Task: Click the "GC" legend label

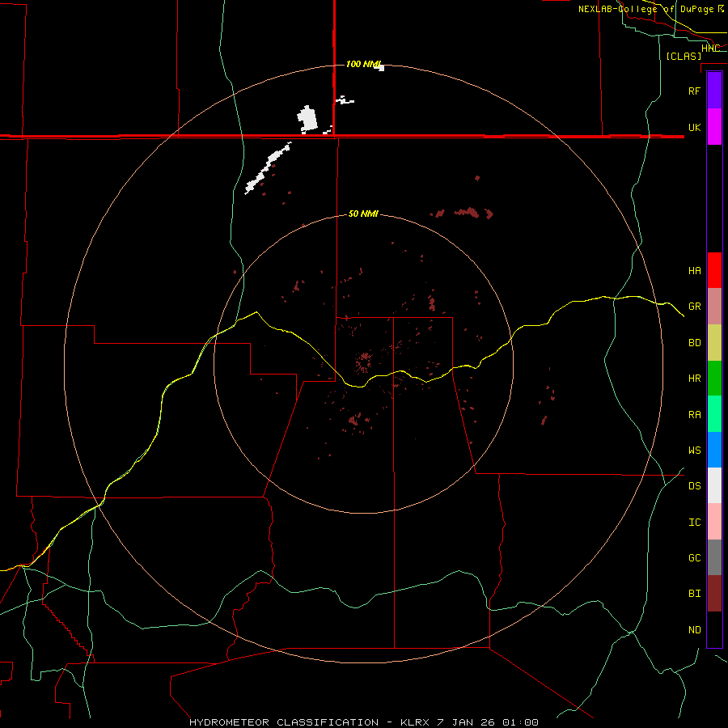Action: click(x=694, y=557)
